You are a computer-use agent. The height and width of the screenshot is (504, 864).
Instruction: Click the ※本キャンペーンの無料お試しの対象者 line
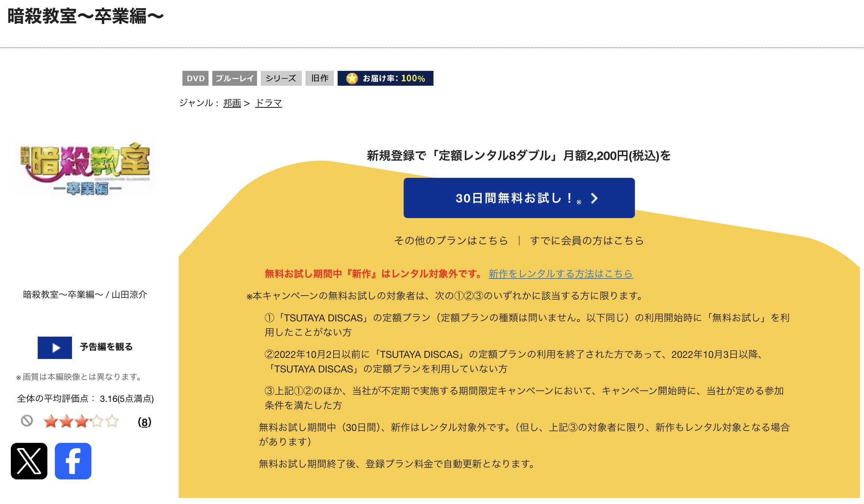tap(445, 296)
